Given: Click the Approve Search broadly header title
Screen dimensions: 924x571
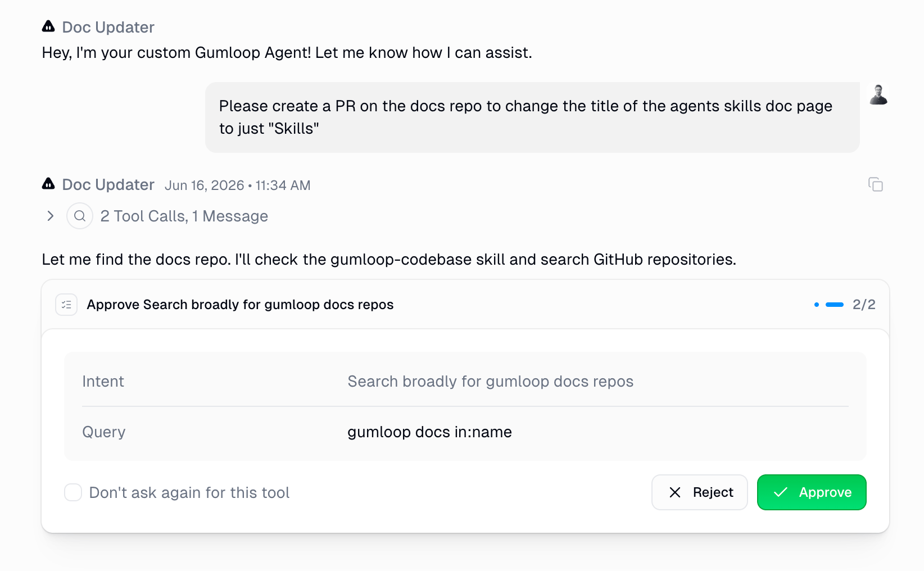Looking at the screenshot, I should pyautogui.click(x=240, y=305).
